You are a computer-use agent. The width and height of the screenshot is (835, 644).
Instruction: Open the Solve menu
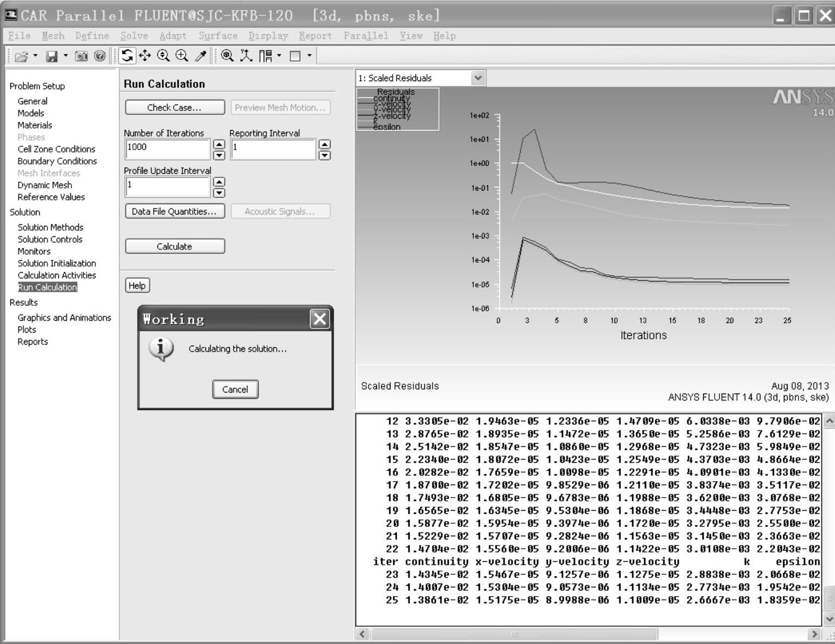(x=134, y=36)
